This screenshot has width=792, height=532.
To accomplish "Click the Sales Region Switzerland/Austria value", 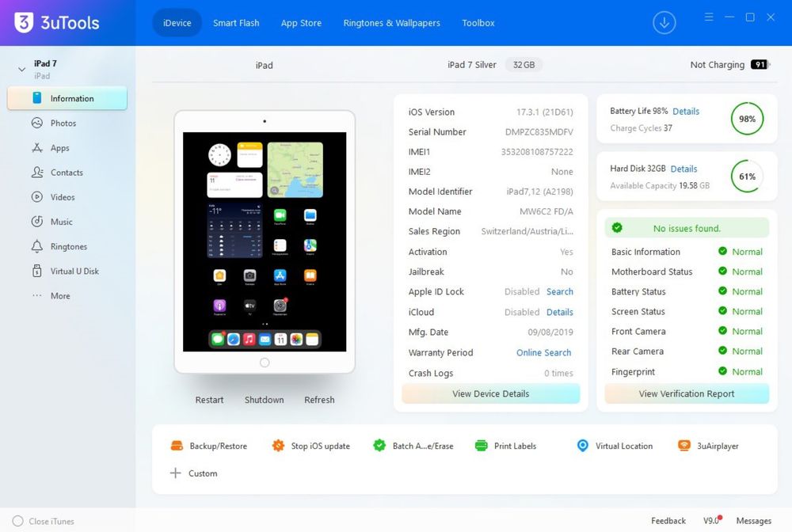I will [527, 231].
